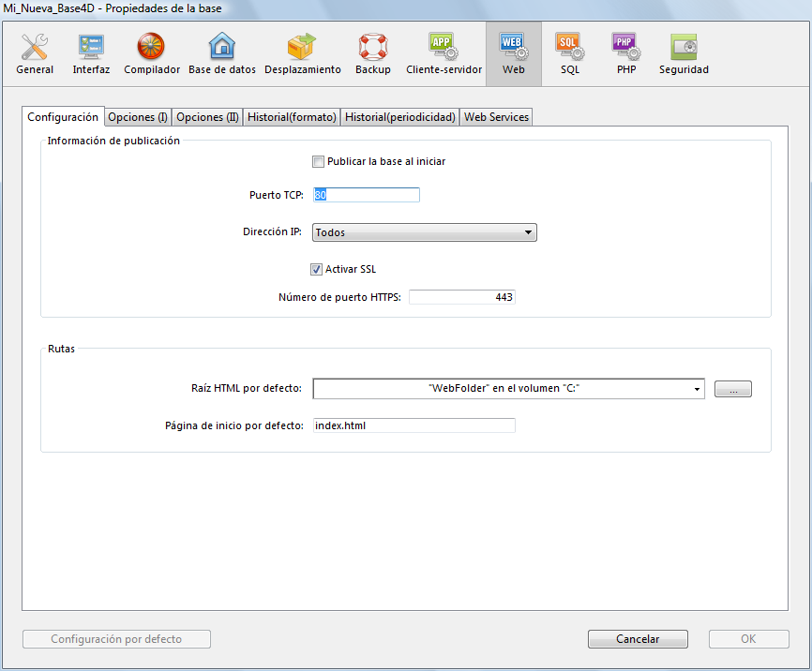Uncheck the Activar SSL checkbox
The image size is (812, 671).
(x=317, y=269)
